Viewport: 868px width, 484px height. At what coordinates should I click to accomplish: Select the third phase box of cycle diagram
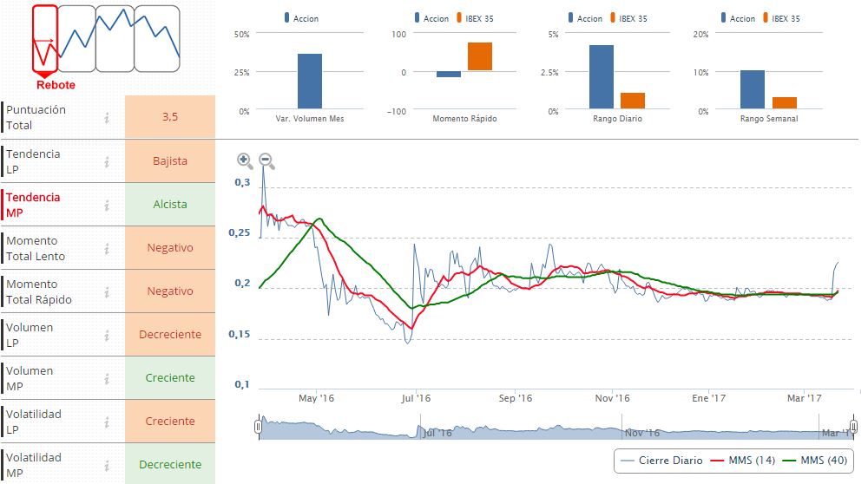click(x=115, y=38)
